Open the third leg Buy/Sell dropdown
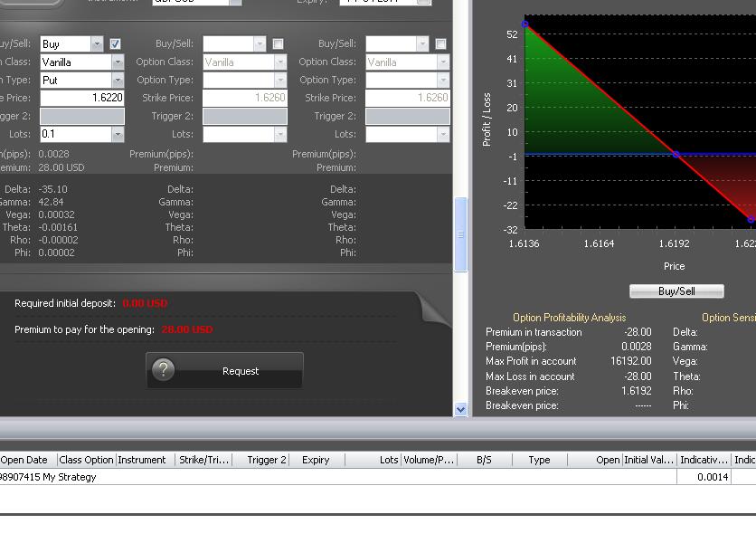 (422, 44)
